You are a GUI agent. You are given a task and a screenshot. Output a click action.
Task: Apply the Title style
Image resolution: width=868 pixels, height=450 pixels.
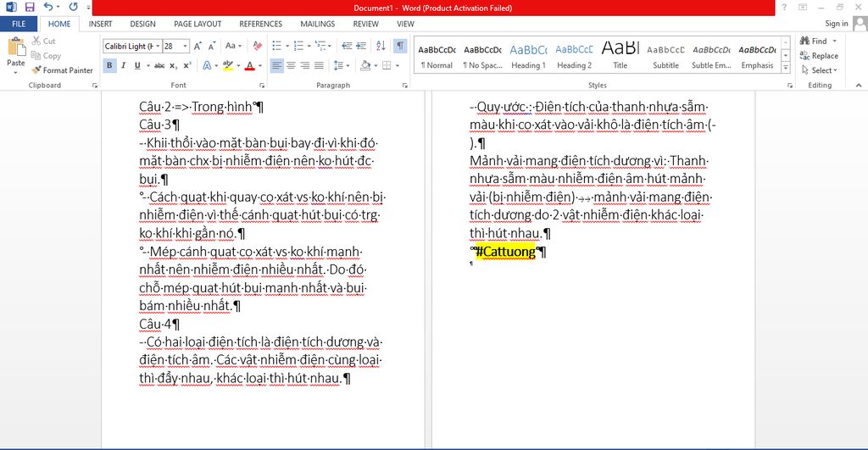coord(620,56)
